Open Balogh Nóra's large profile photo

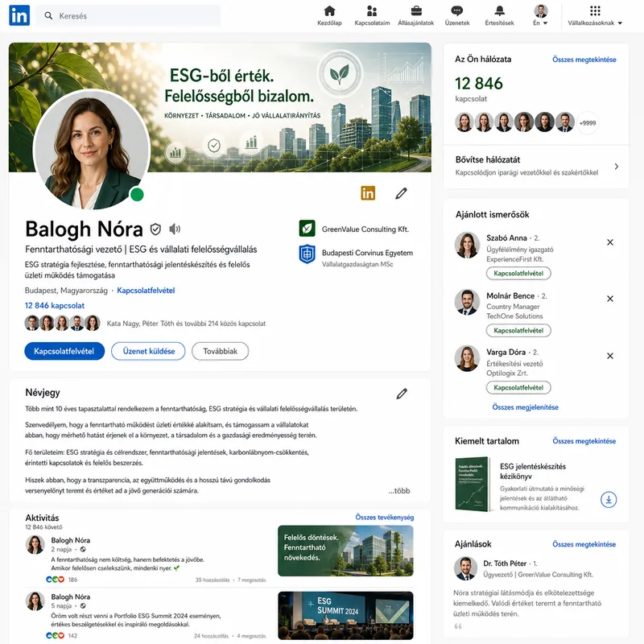[92, 150]
